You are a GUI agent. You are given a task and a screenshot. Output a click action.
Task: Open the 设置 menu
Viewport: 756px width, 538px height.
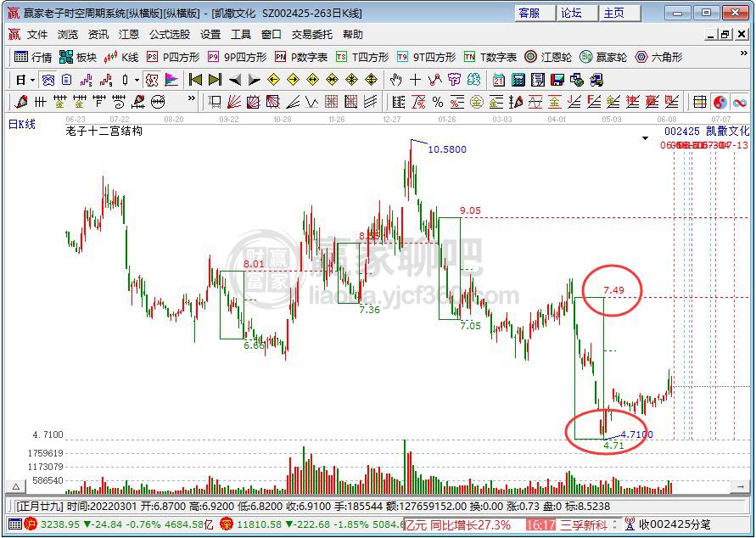point(210,35)
